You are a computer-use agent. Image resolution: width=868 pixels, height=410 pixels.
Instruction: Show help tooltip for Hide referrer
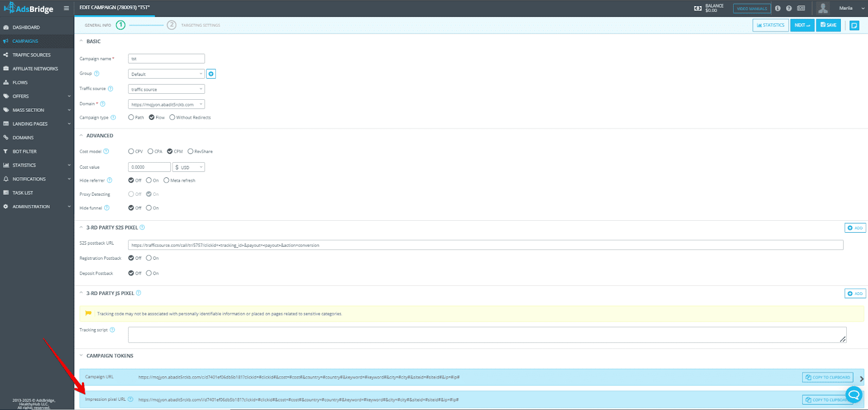pos(110,180)
